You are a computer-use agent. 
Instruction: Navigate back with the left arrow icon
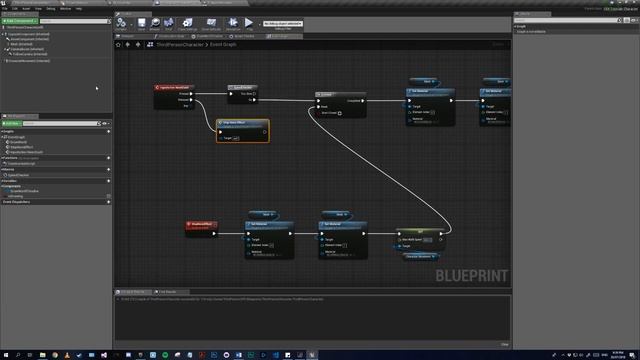(128, 44)
